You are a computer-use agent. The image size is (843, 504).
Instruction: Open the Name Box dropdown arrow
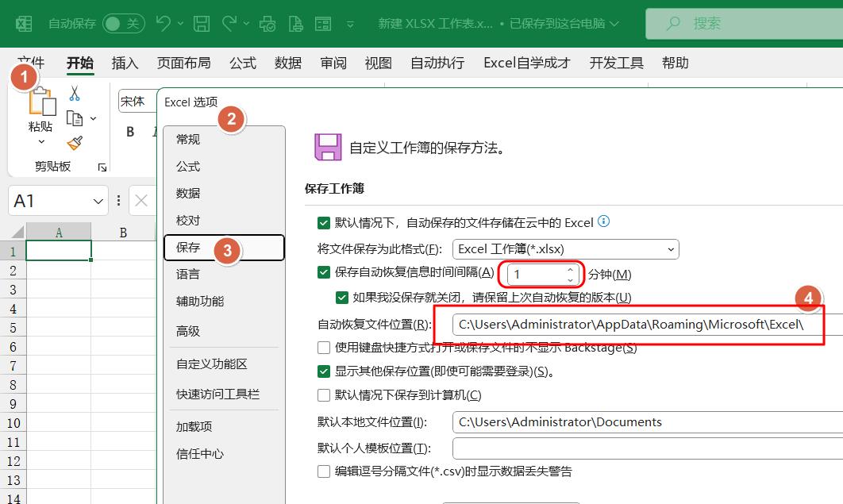[x=98, y=201]
